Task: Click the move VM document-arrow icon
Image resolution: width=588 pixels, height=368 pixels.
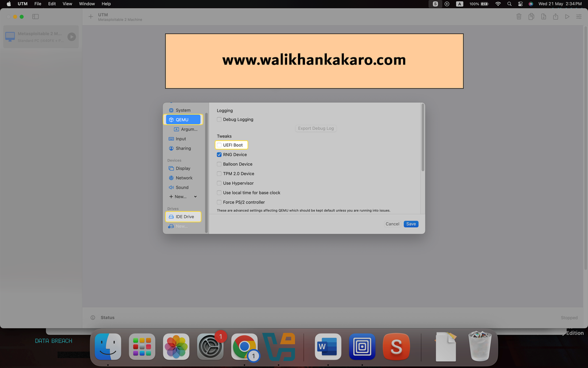Action: point(543,17)
